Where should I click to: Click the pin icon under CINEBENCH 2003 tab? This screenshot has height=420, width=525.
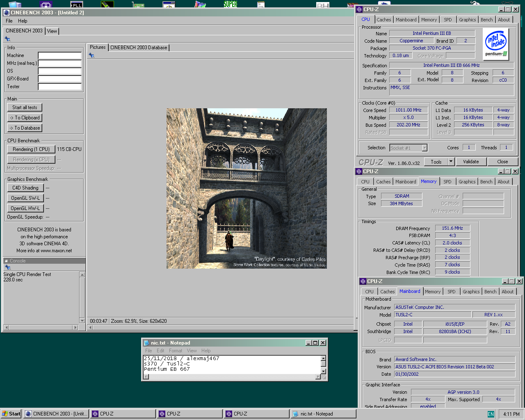pyautogui.click(x=7, y=39)
